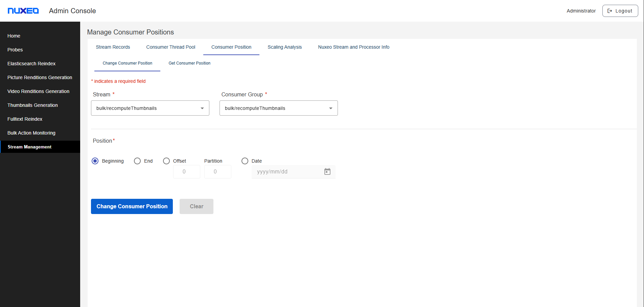Select the End position radio button

point(137,161)
